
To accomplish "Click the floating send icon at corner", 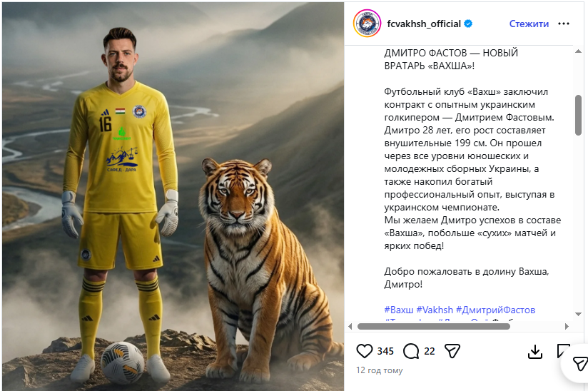I will coord(579,364).
